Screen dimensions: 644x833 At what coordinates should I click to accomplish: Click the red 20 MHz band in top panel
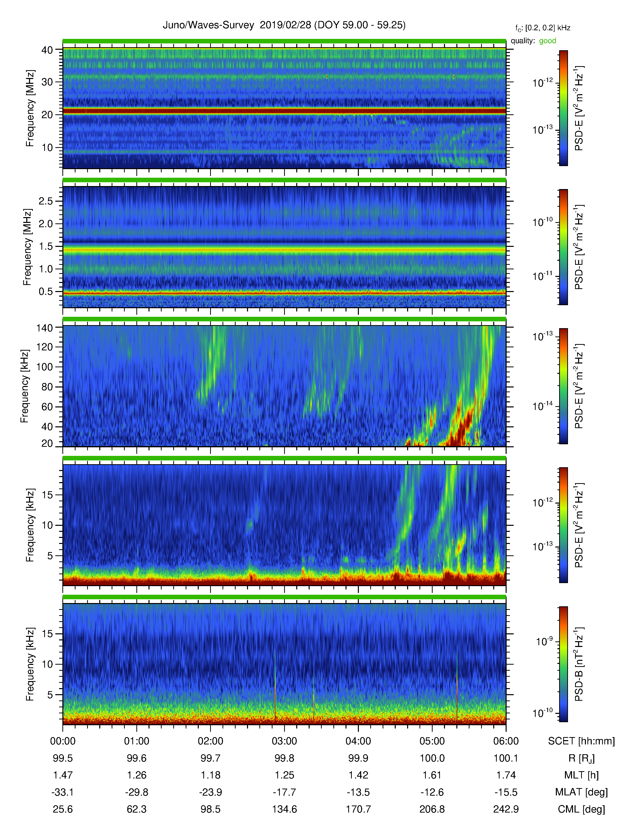pyautogui.click(x=284, y=111)
